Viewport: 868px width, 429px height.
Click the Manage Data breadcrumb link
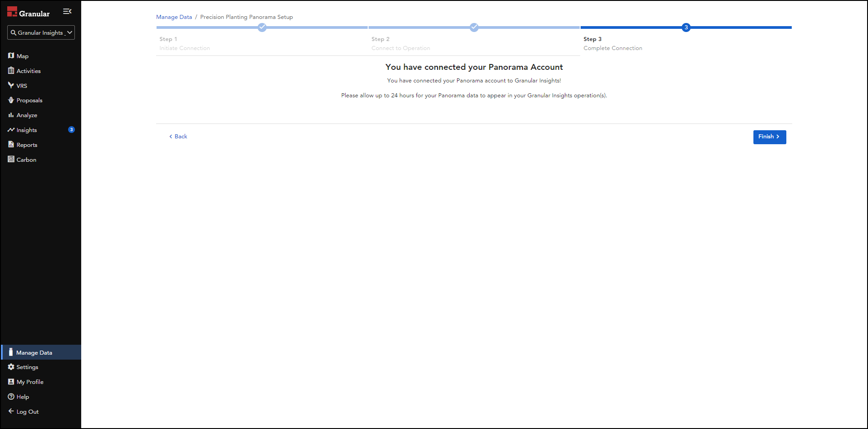click(174, 17)
